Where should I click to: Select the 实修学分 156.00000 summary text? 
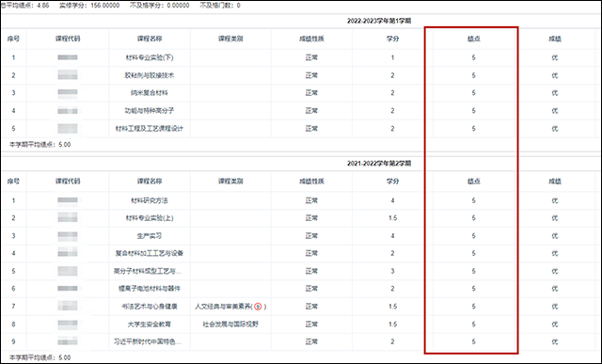coord(89,6)
